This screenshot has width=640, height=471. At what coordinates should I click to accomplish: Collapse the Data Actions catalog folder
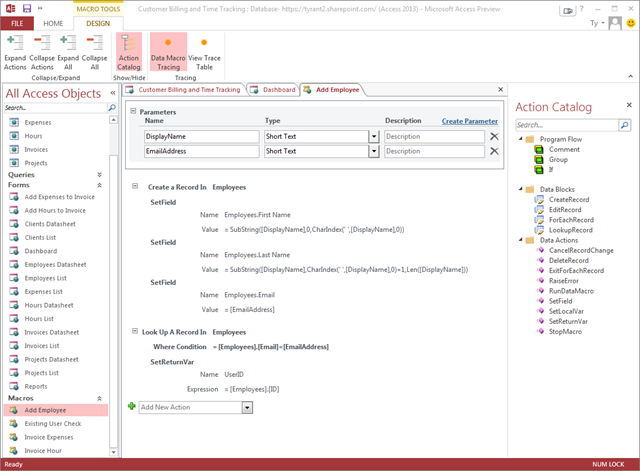coord(520,240)
